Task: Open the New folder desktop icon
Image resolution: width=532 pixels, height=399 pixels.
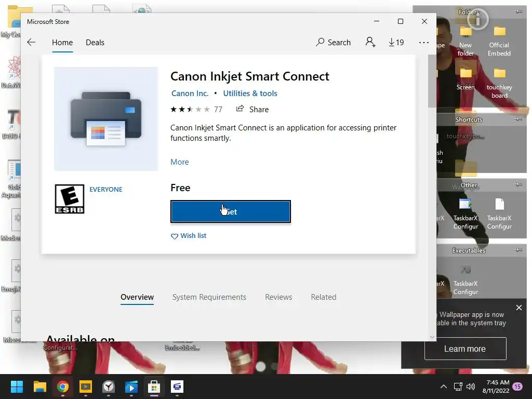Action: tap(465, 42)
